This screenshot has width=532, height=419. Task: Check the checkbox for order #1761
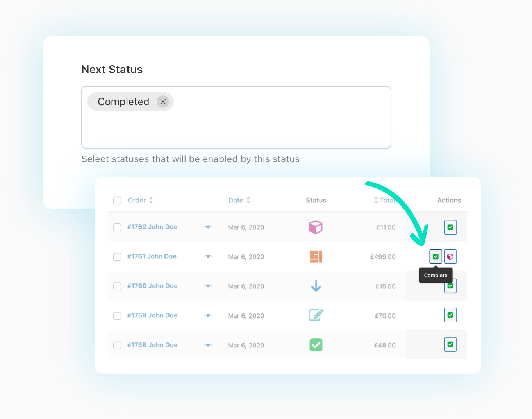[x=117, y=257]
